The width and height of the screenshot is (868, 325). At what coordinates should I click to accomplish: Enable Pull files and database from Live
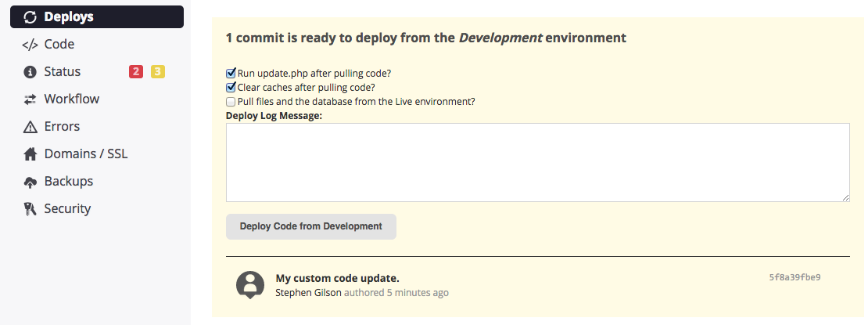[x=231, y=101]
